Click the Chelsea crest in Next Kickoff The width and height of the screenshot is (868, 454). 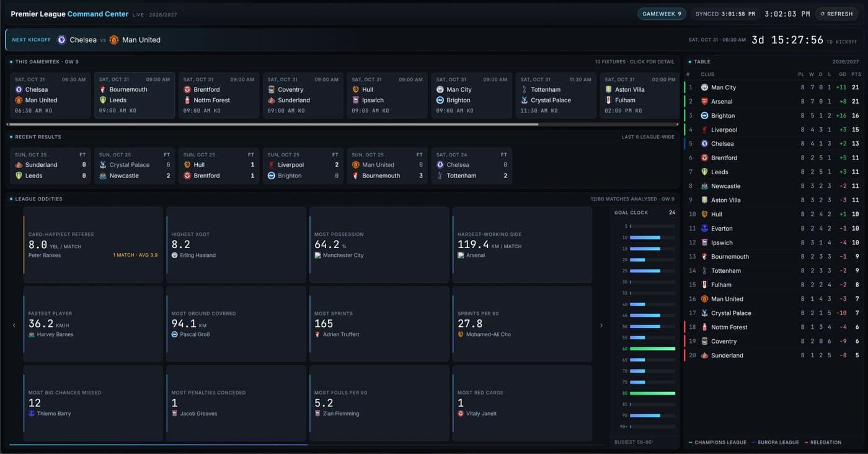(x=61, y=40)
